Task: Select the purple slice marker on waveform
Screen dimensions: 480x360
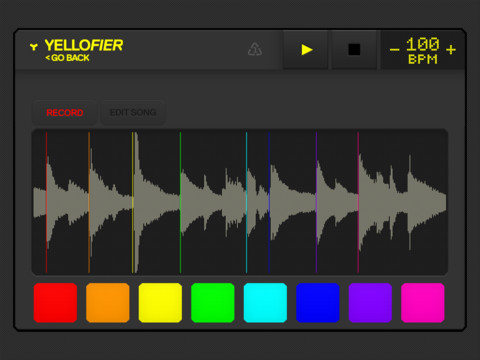Action: (x=316, y=202)
